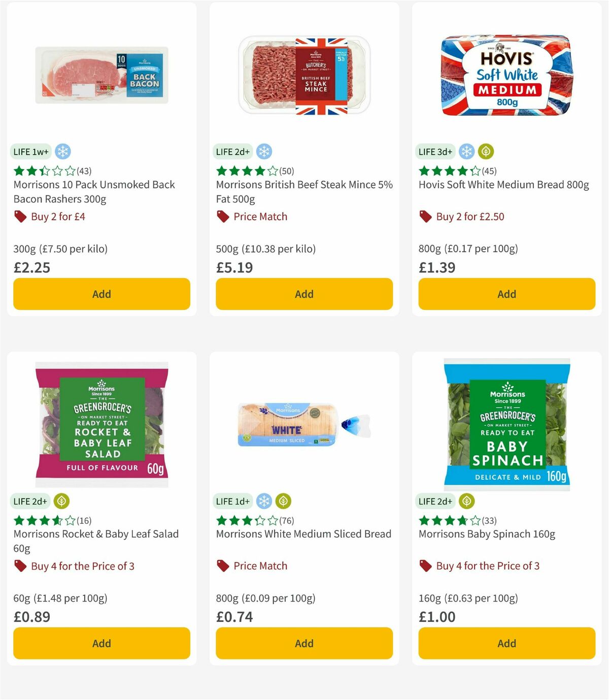The width and height of the screenshot is (609, 700).
Task: Open the Price Match offer on white bread
Action: coord(259,565)
